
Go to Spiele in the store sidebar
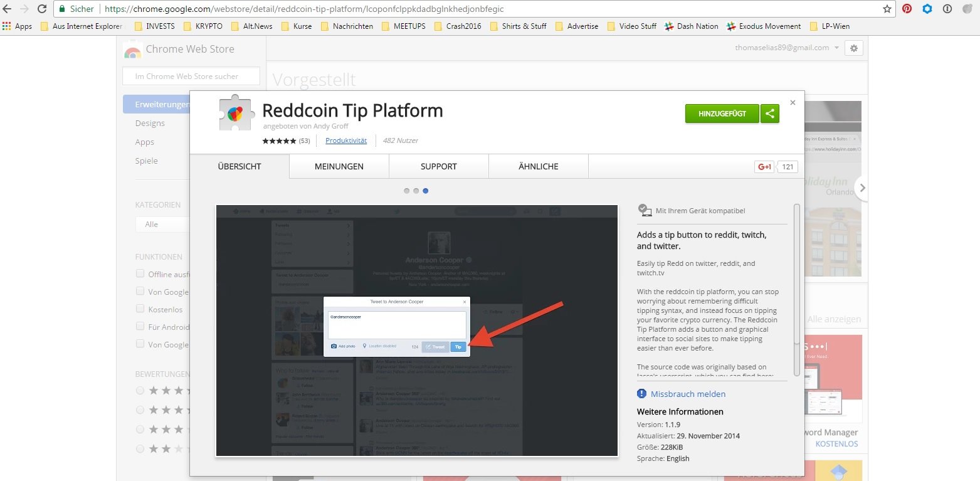pos(147,161)
